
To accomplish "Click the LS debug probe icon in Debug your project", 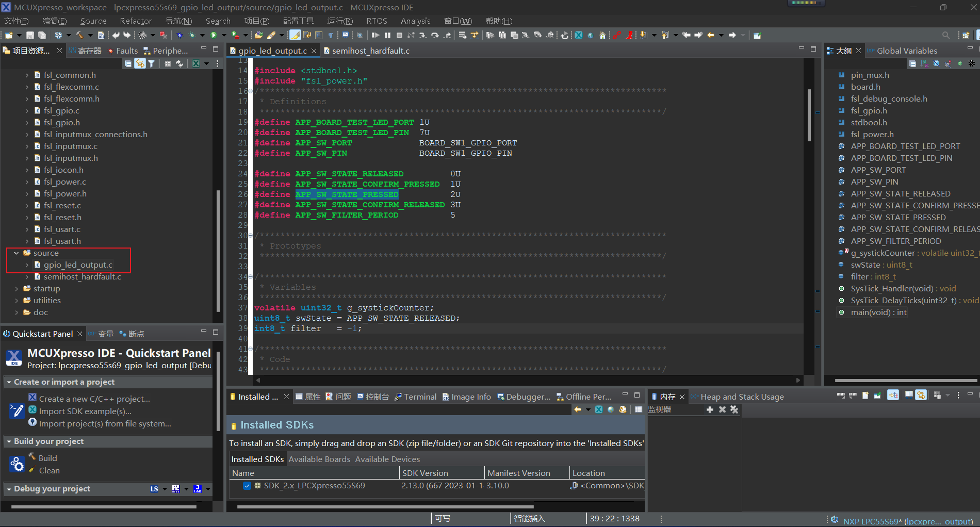I will coord(154,489).
